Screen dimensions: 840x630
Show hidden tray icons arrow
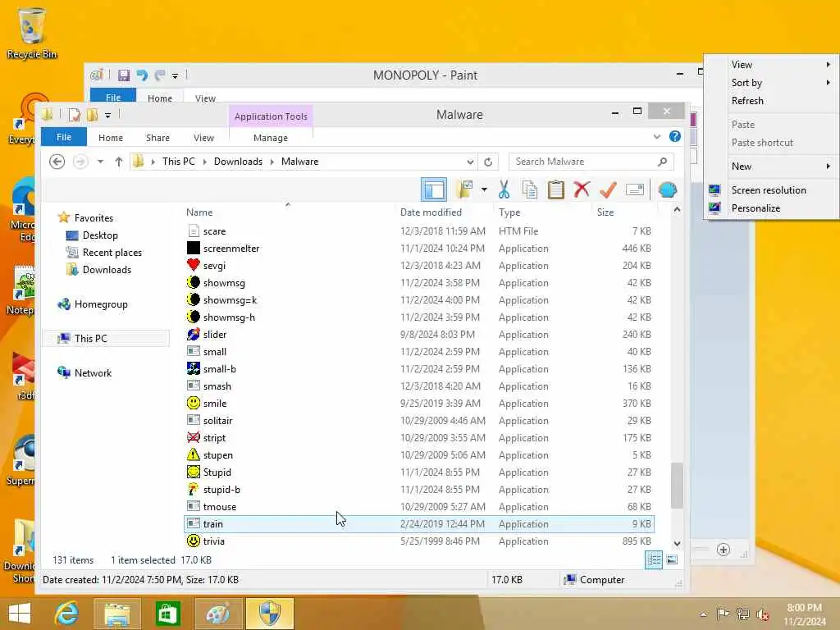pyautogui.click(x=703, y=614)
